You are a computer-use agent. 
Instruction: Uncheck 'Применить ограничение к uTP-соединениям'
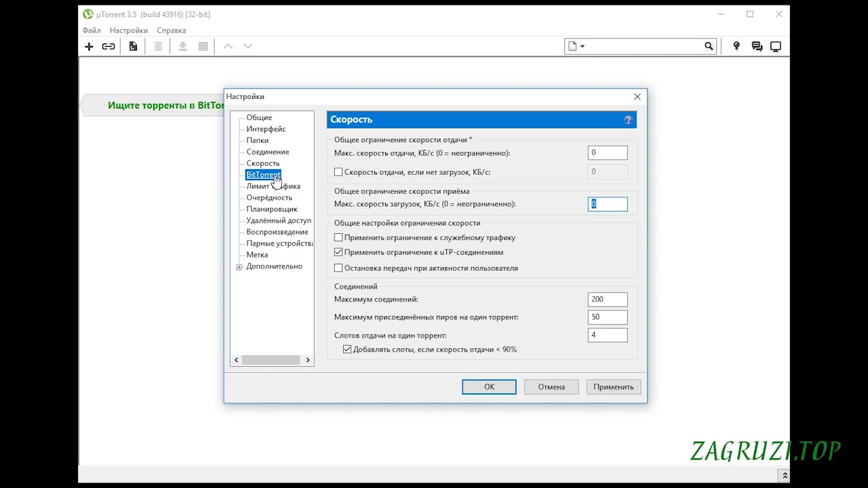pos(338,252)
